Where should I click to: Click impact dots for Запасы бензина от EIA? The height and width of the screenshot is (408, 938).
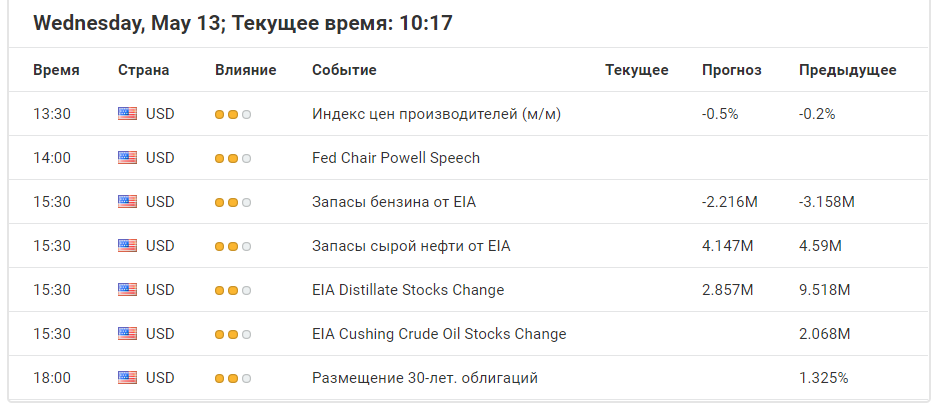(233, 202)
